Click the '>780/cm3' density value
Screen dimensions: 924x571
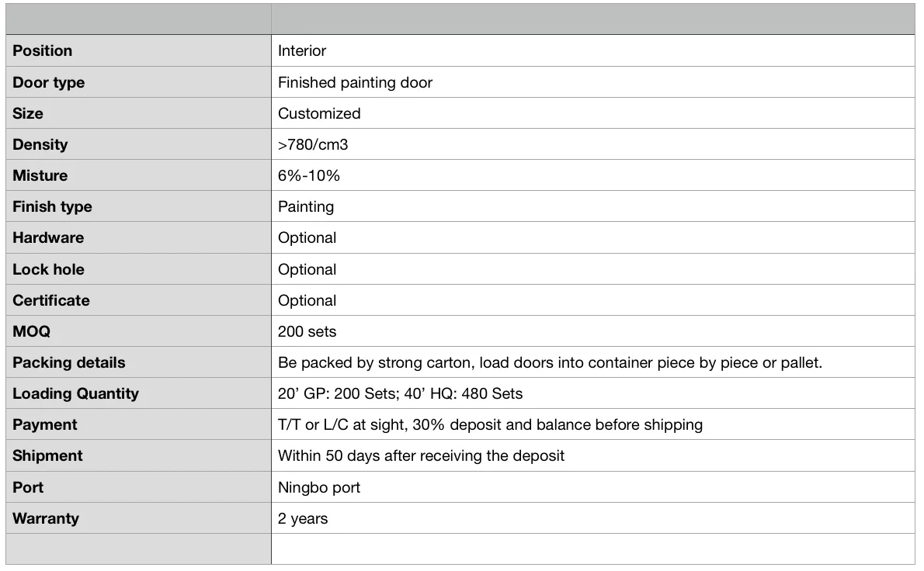tap(313, 144)
